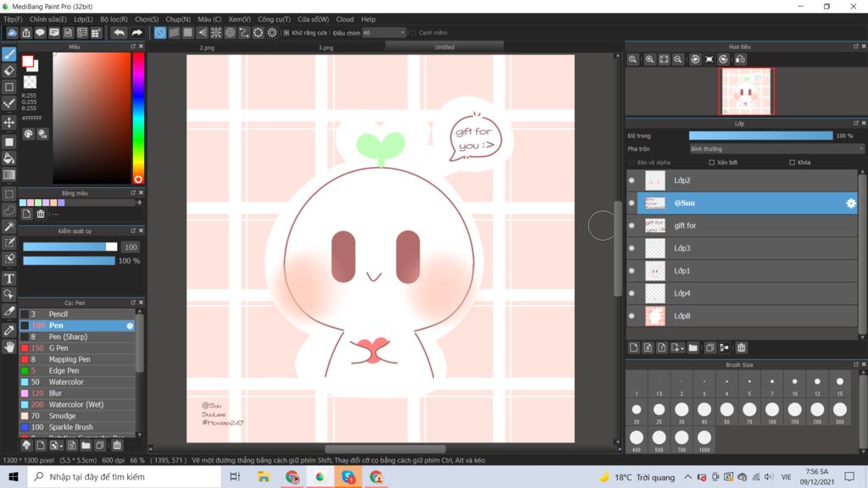
Task: Enable the radial snap guide
Action: (216, 33)
